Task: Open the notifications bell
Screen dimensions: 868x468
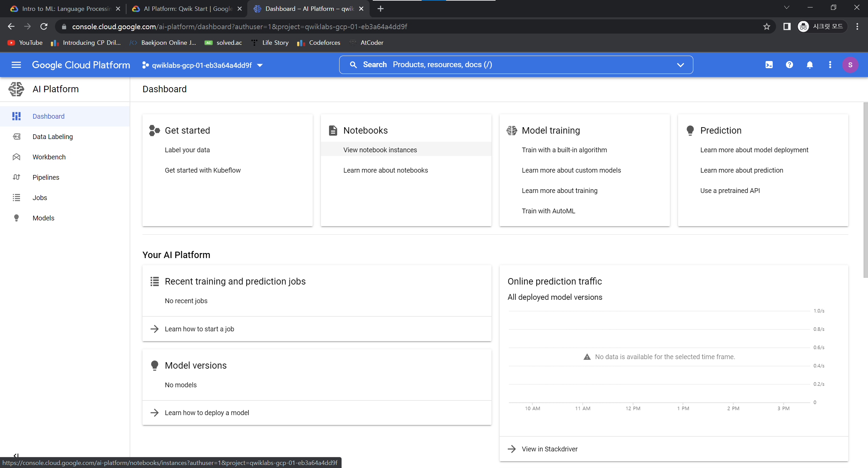Action: (810, 65)
